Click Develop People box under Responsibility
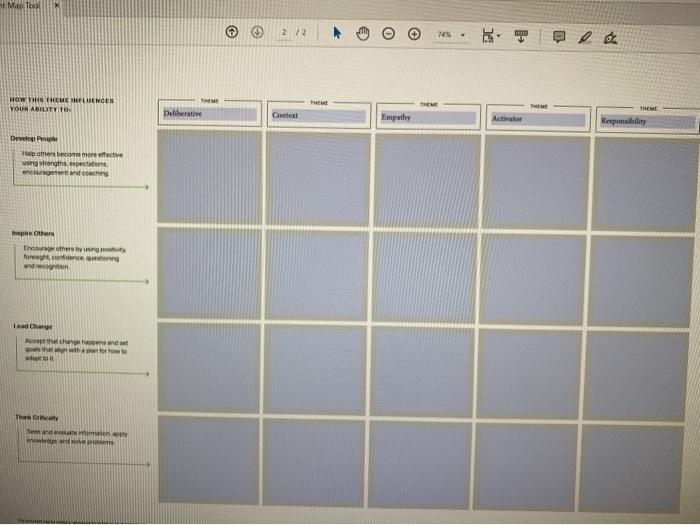 coord(646,184)
